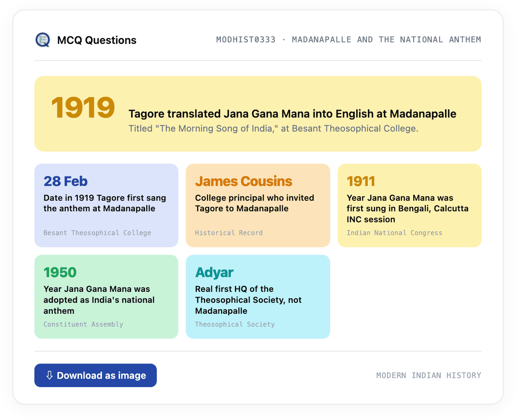The height and width of the screenshot is (420, 516).
Task: Select the MCQ Questions title text
Action: 97,40
